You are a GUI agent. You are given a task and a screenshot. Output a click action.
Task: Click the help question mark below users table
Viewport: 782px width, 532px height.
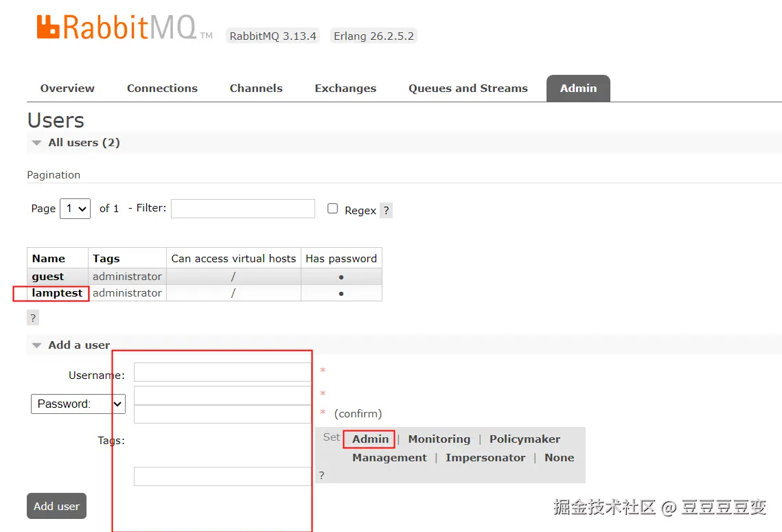pos(33,318)
